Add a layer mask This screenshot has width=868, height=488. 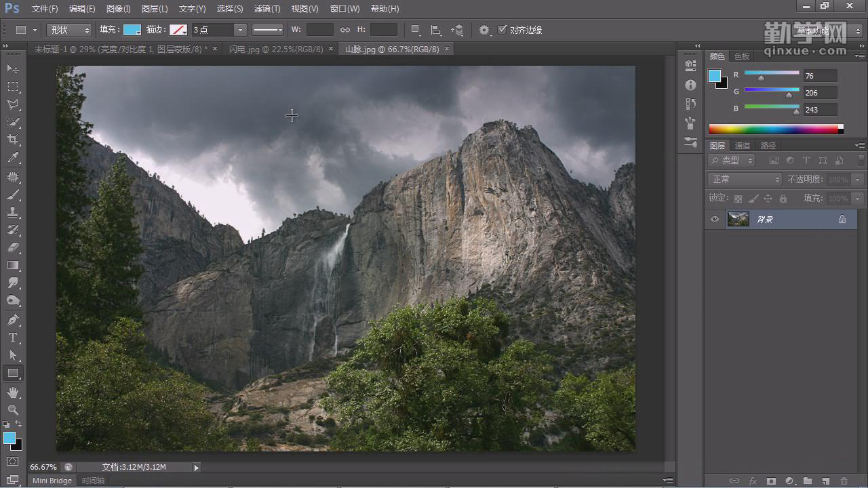click(771, 481)
